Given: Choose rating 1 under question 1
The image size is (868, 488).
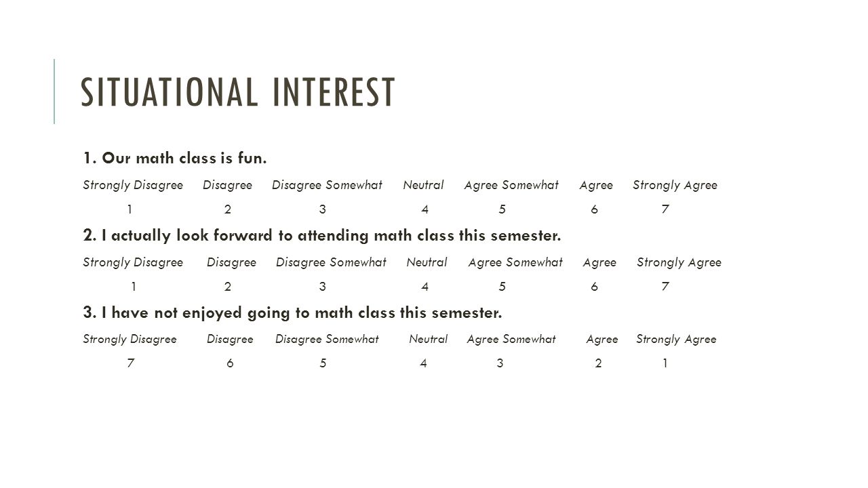Looking at the screenshot, I should pos(130,210).
